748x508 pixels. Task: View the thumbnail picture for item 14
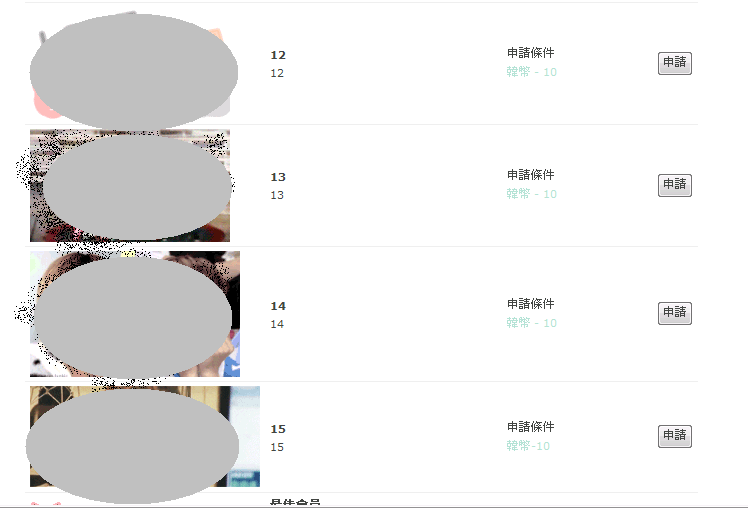click(x=135, y=314)
